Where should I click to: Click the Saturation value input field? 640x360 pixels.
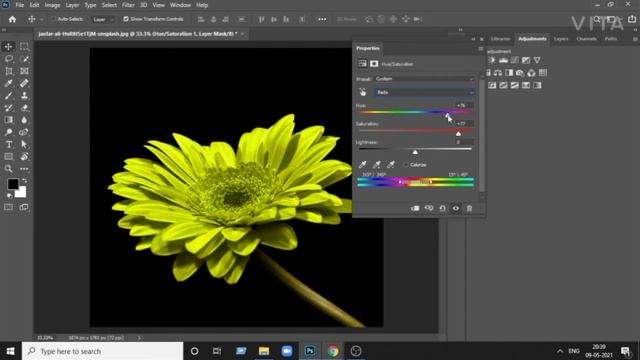[464, 123]
